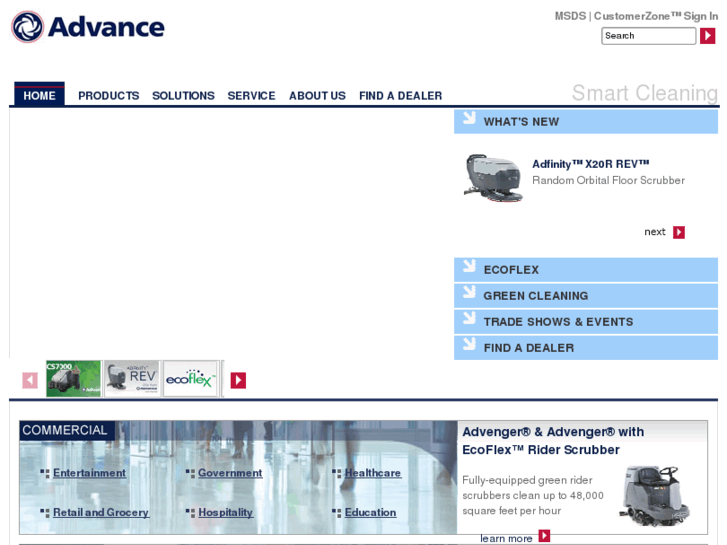Click the Advance swirl logo icon
Viewport: 727px width, 545px height.
tap(27, 27)
